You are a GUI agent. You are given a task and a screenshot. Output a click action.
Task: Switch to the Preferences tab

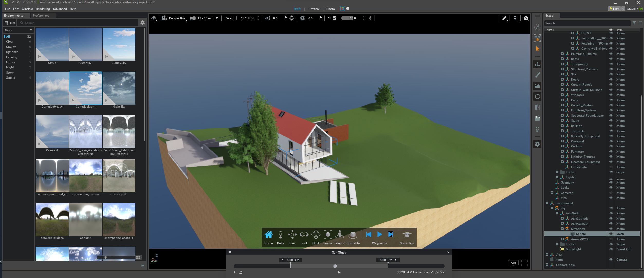(41, 16)
